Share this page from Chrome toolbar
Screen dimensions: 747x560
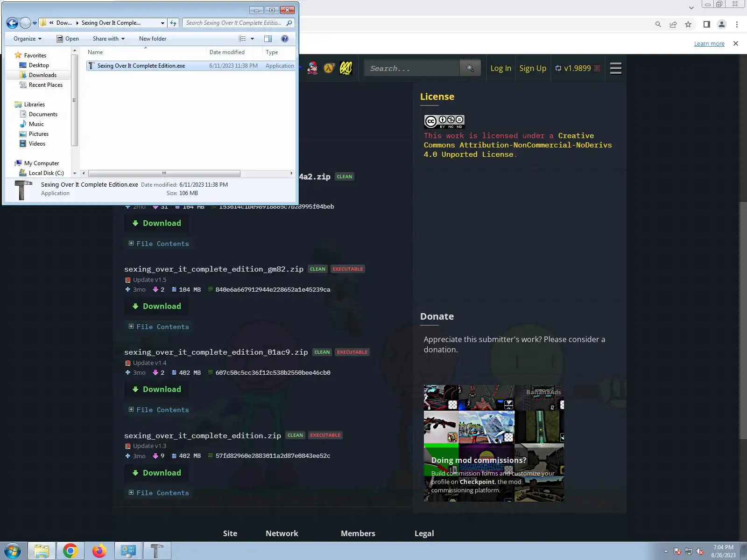coord(673,24)
